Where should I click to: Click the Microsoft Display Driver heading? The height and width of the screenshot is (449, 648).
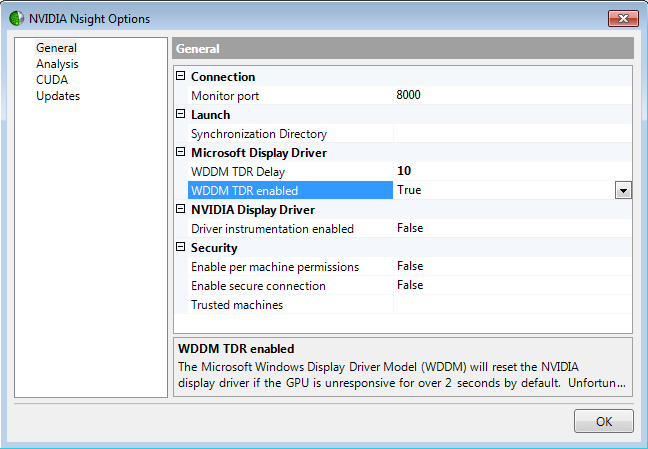[259, 153]
